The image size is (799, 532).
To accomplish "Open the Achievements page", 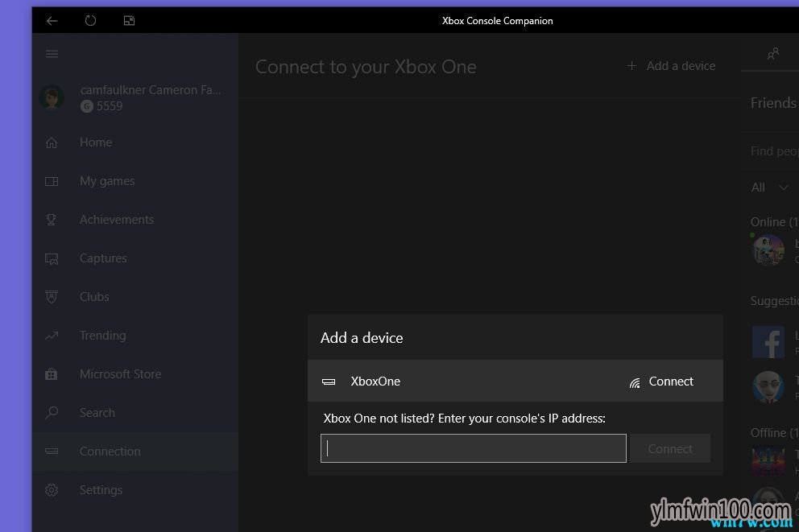I will (x=135, y=220).
